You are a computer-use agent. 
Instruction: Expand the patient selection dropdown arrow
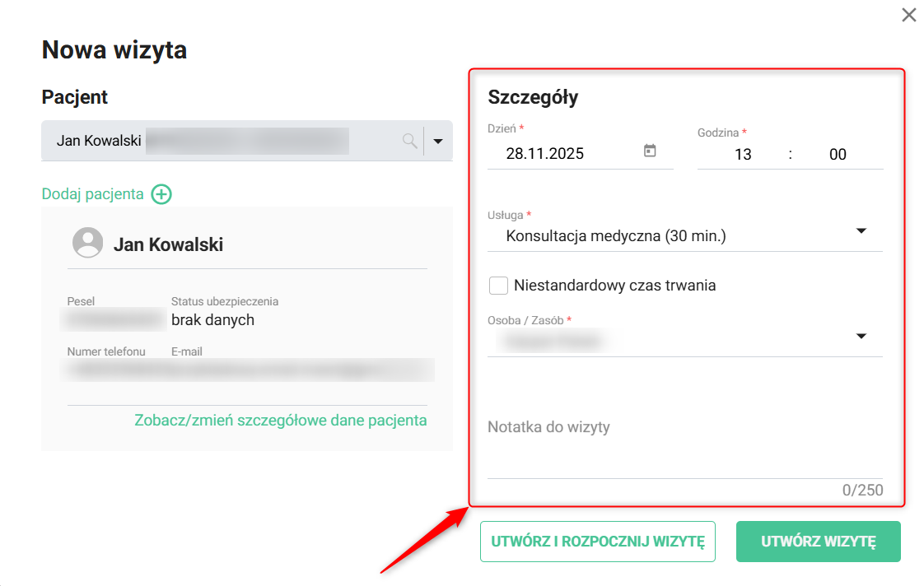tap(438, 141)
